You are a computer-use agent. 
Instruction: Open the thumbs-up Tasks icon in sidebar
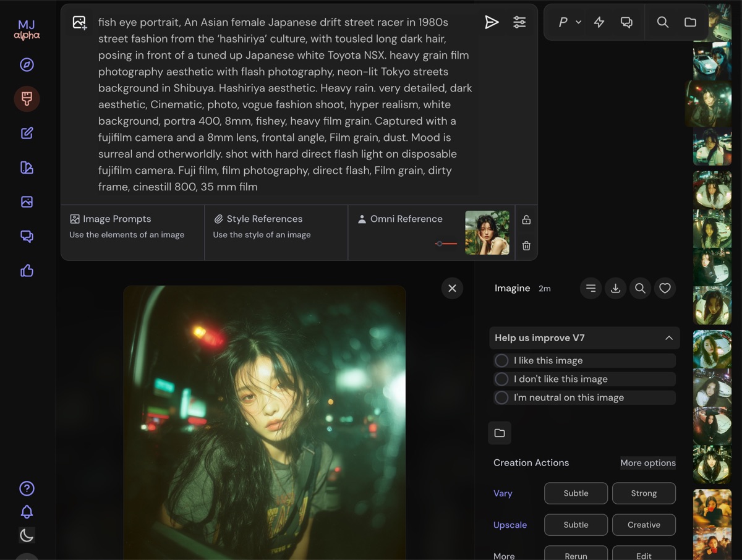(27, 270)
